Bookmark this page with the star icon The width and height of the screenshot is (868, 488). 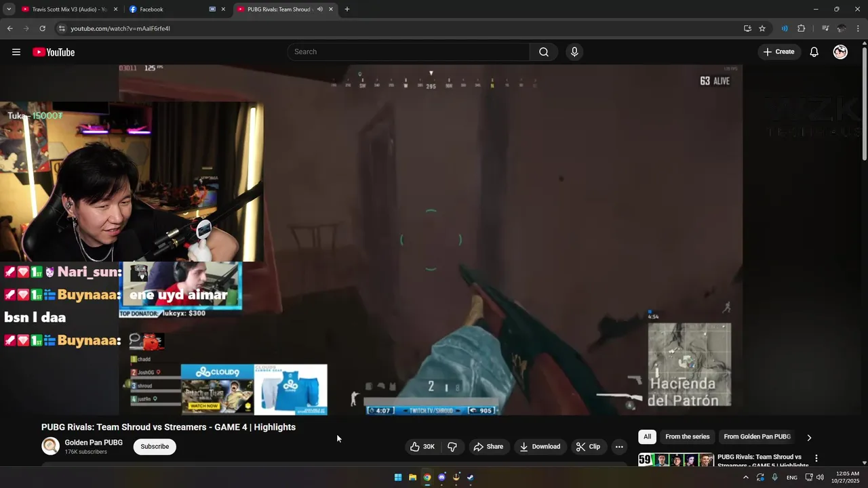[762, 28]
